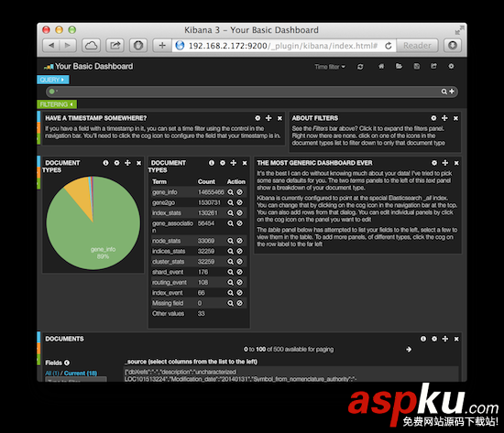Click the refresh icon in Kibana navigation bar
This screenshot has width=504, height=433.
pos(360,67)
